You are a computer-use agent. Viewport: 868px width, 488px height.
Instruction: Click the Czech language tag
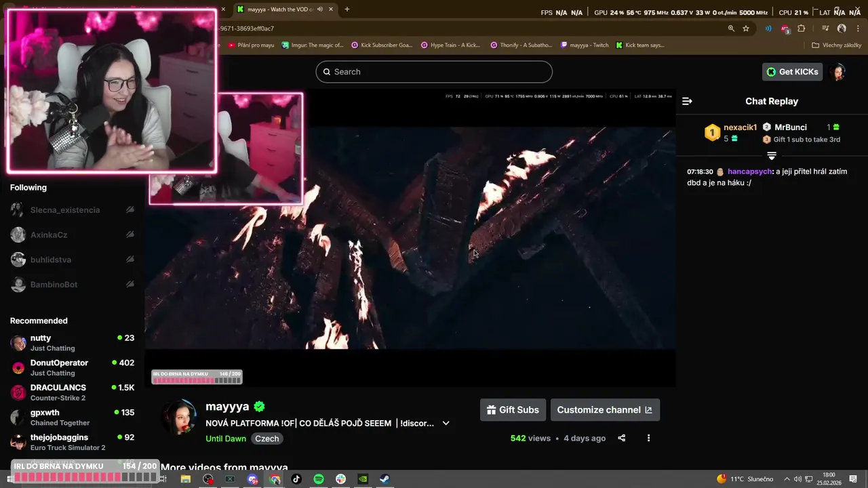click(x=267, y=439)
